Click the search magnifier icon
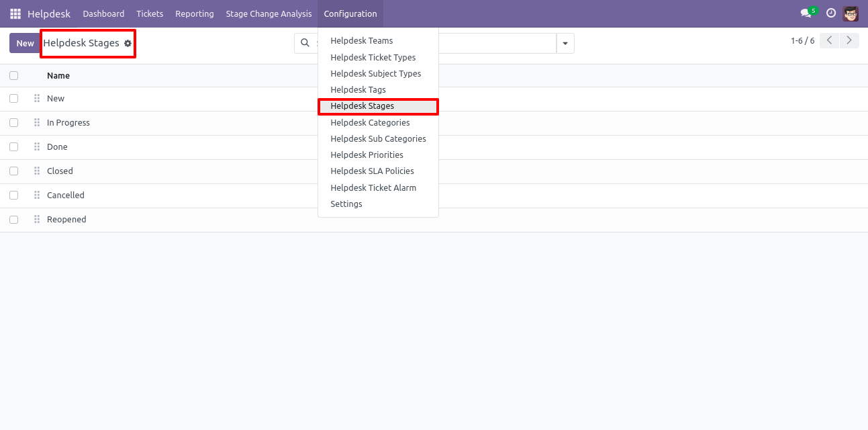The height and width of the screenshot is (430, 868). 305,43
